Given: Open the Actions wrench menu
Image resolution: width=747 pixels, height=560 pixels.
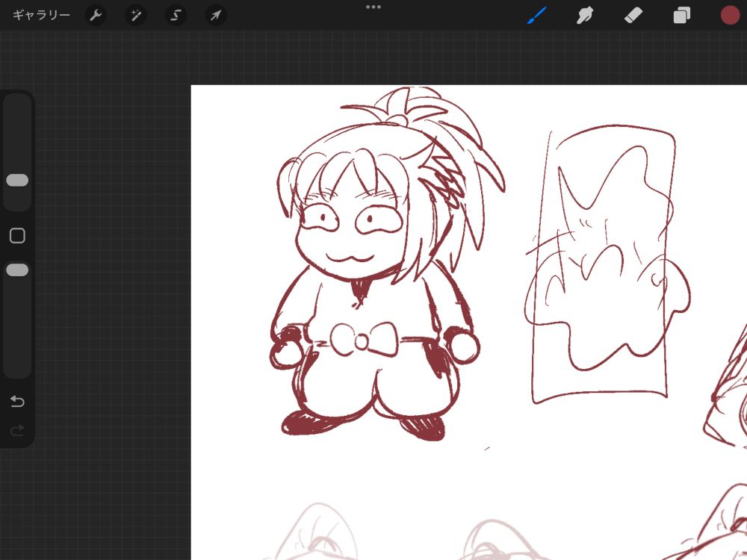Looking at the screenshot, I should tap(96, 16).
